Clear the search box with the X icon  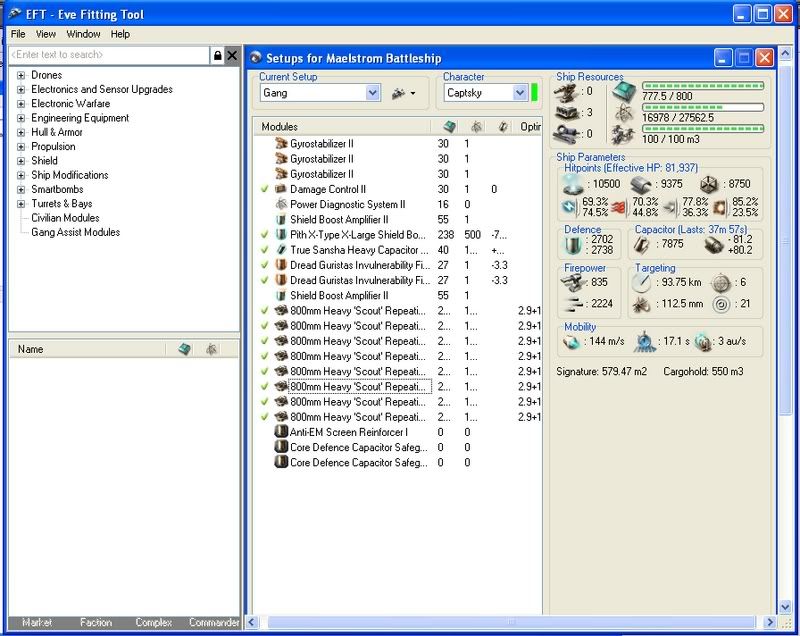point(232,55)
